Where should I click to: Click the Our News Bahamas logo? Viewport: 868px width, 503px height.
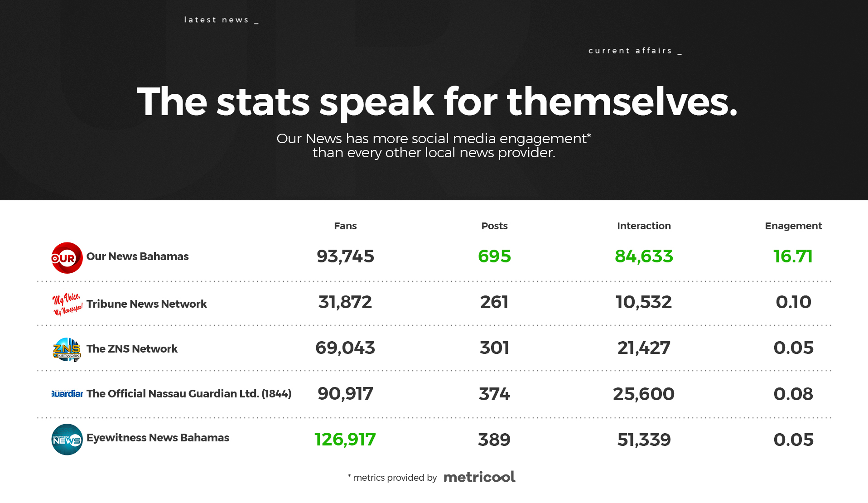tap(67, 258)
